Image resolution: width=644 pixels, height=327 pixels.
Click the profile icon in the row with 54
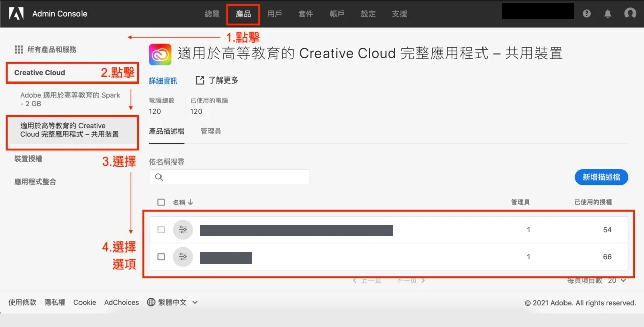tap(183, 230)
